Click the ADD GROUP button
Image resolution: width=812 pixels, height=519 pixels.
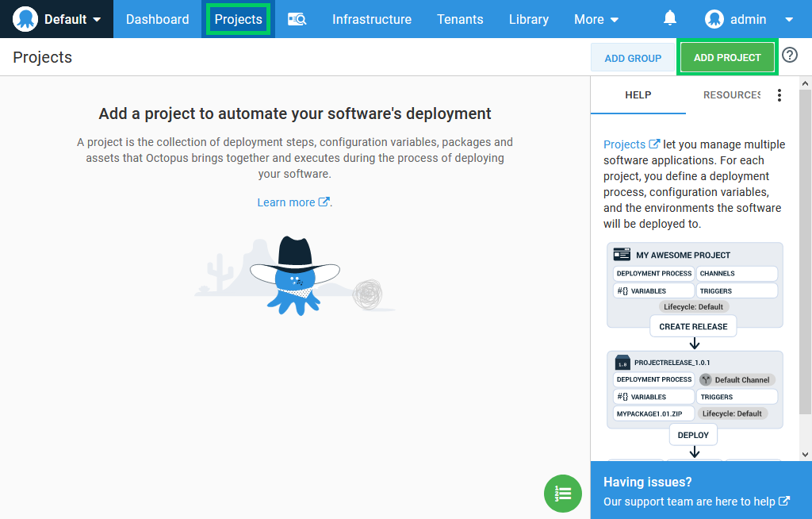coord(633,58)
